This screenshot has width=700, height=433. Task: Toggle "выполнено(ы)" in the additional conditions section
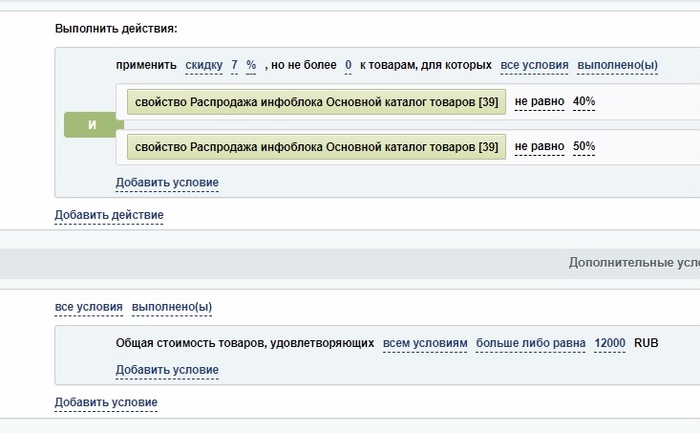[x=172, y=307]
